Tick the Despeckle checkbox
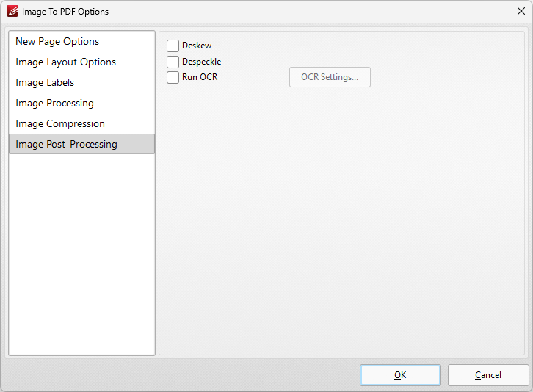The height and width of the screenshot is (392, 533). [173, 62]
